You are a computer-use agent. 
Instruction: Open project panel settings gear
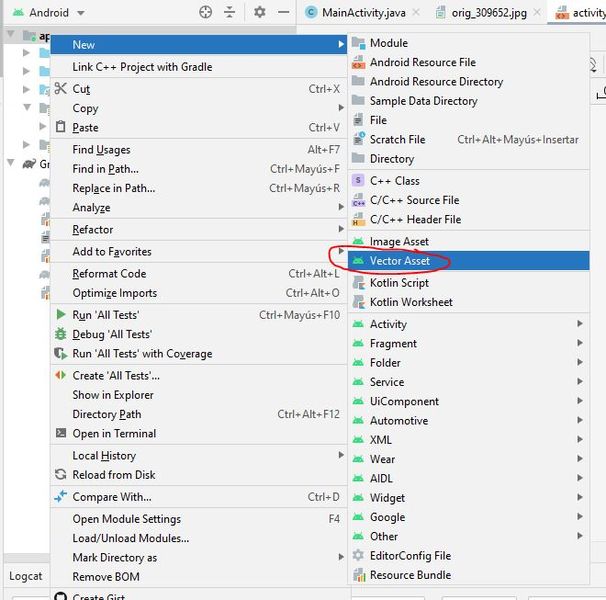[x=259, y=12]
